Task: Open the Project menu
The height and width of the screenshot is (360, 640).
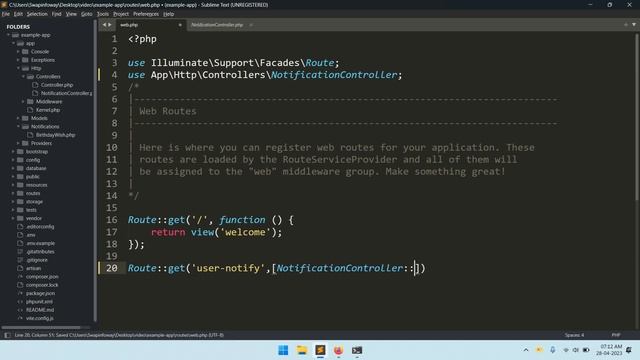Action: coord(121,14)
